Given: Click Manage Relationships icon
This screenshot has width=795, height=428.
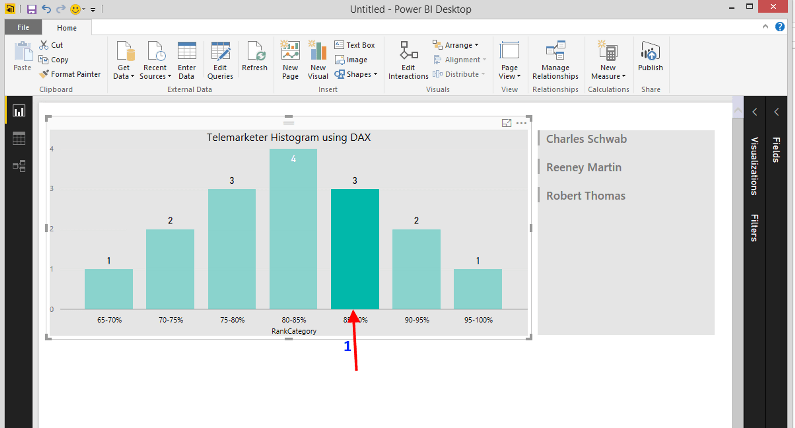Looking at the screenshot, I should [555, 52].
